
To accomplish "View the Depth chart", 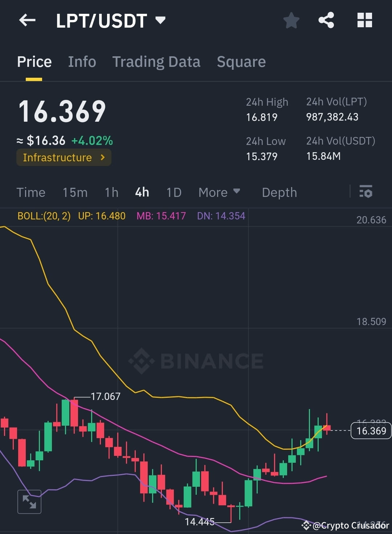I will point(279,192).
